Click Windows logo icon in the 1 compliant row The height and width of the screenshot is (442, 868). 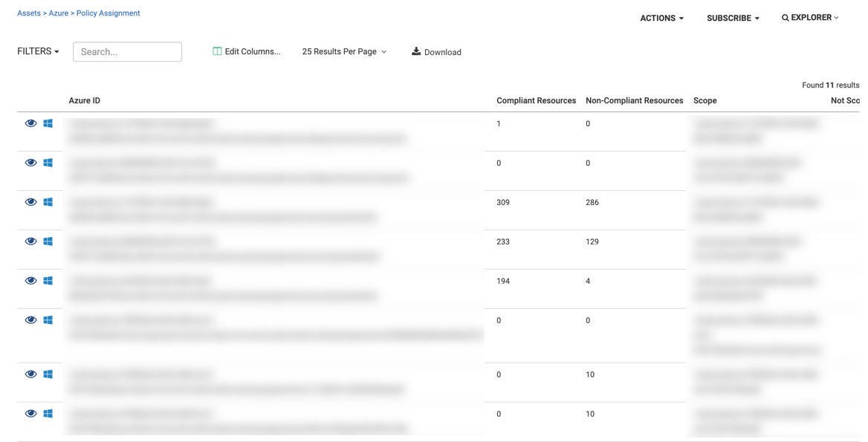coord(48,123)
